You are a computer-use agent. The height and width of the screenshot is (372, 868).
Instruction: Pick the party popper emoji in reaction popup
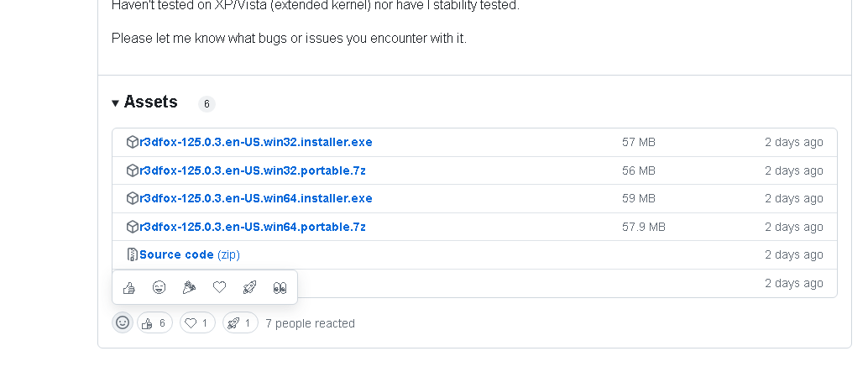coord(189,287)
